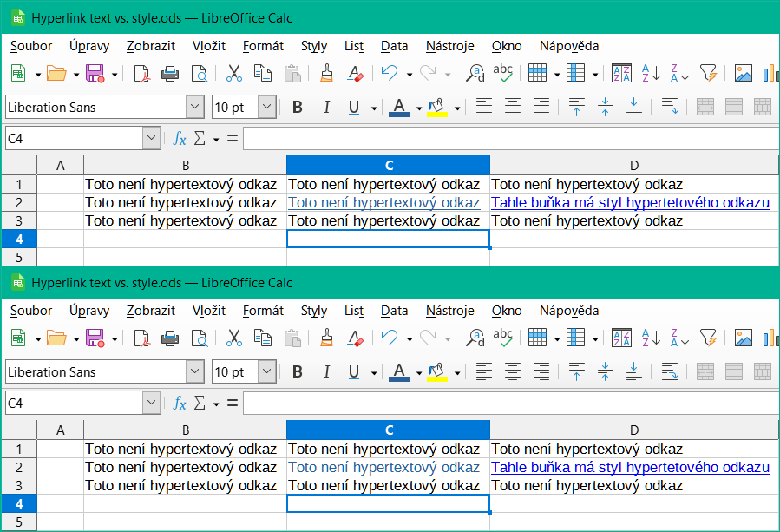
Task: Open Find & Replace in the lower window
Action: tap(475, 338)
